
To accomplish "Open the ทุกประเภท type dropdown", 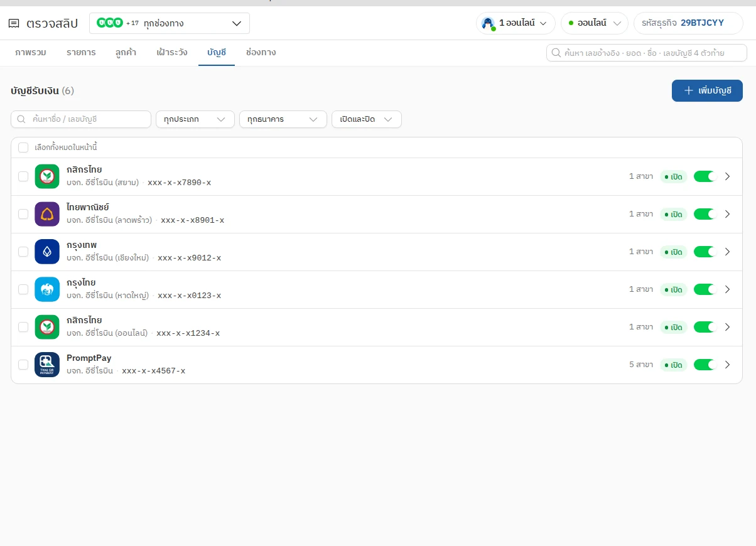I will click(x=195, y=119).
